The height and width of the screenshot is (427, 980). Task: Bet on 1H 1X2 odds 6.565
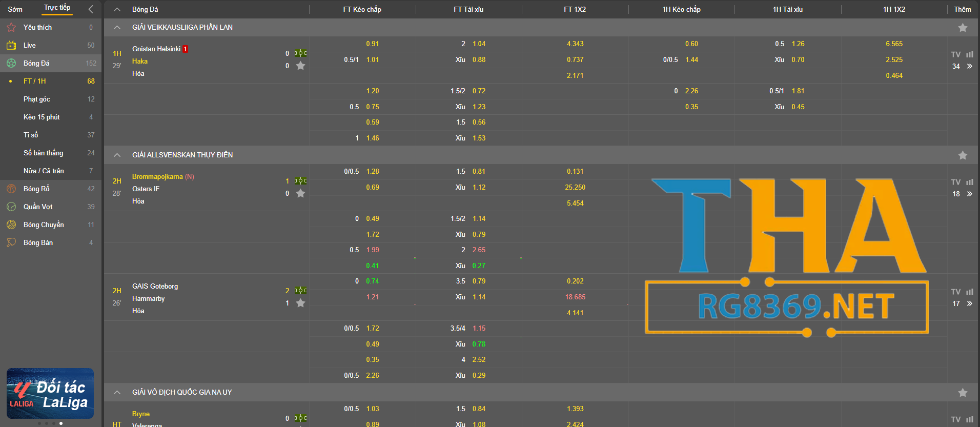coord(894,44)
